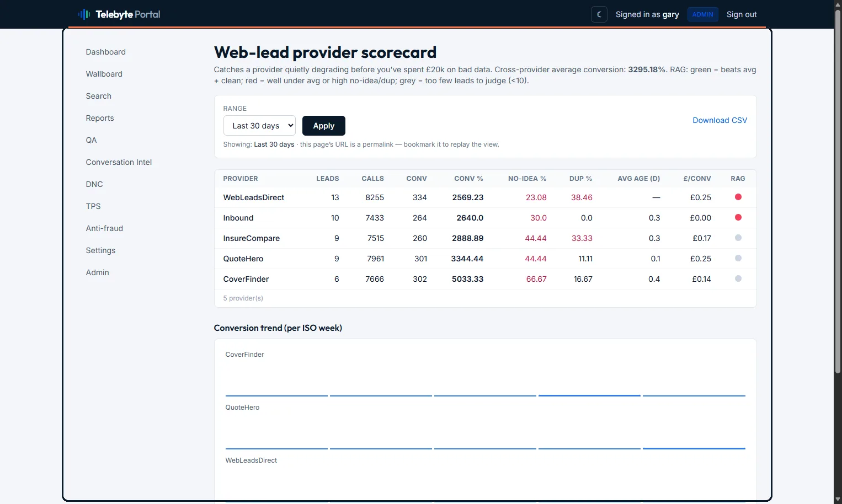
Task: Click the red RAG dot for Inbound
Action: click(738, 217)
